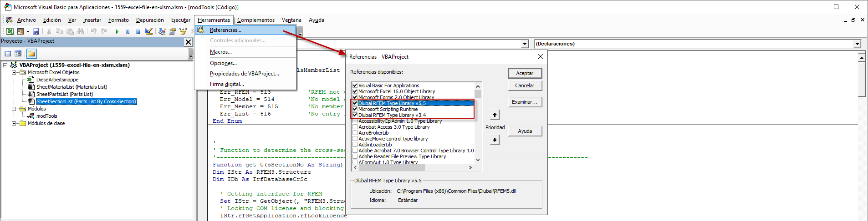This screenshot has width=868, height=221.
Task: Open the Insert UserForm dropdown arrow
Action: click(28, 31)
